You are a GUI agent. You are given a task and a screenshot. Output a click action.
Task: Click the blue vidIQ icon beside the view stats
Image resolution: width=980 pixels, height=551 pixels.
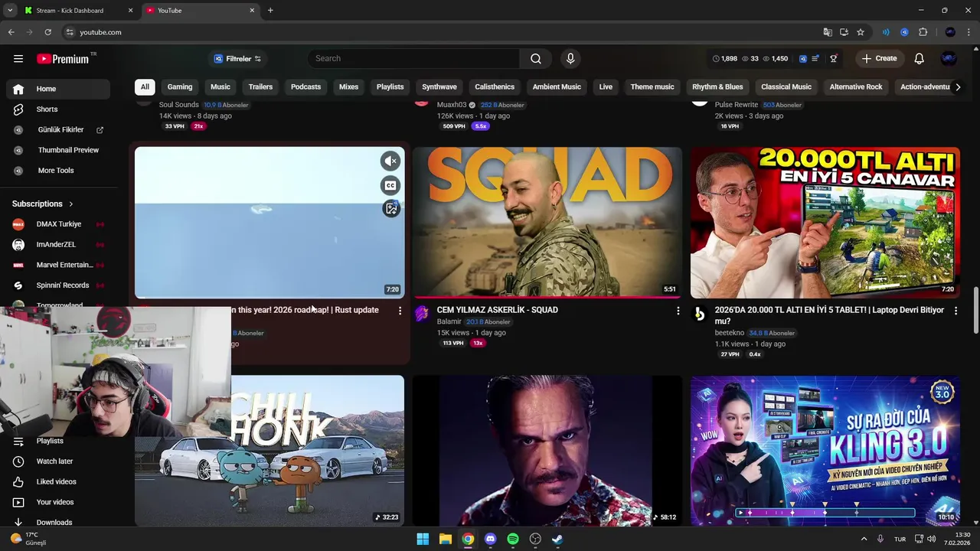coord(802,58)
